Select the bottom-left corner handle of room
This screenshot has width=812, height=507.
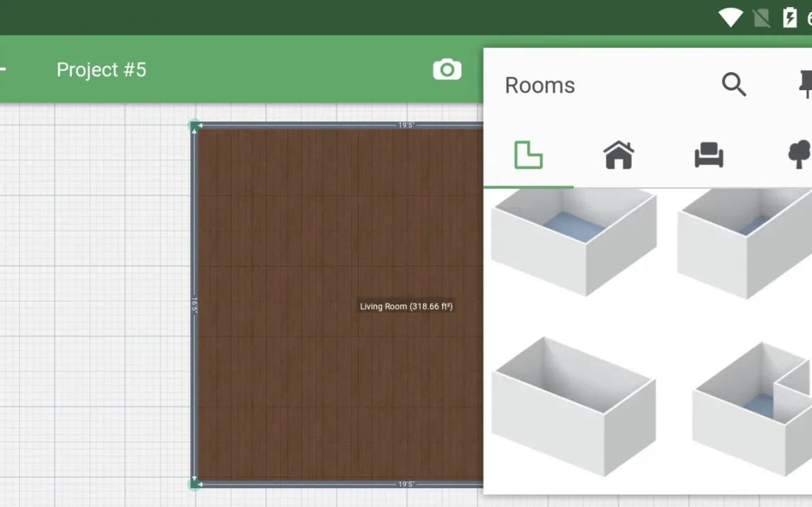point(194,484)
